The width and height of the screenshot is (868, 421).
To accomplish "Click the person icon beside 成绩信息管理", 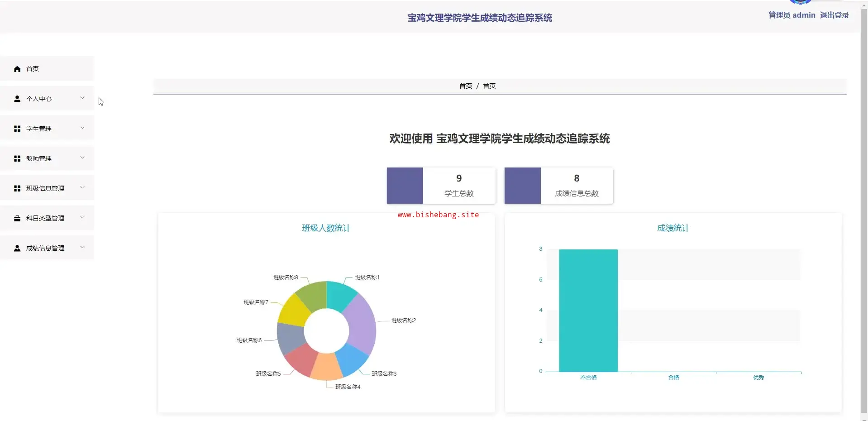I will pos(17,248).
